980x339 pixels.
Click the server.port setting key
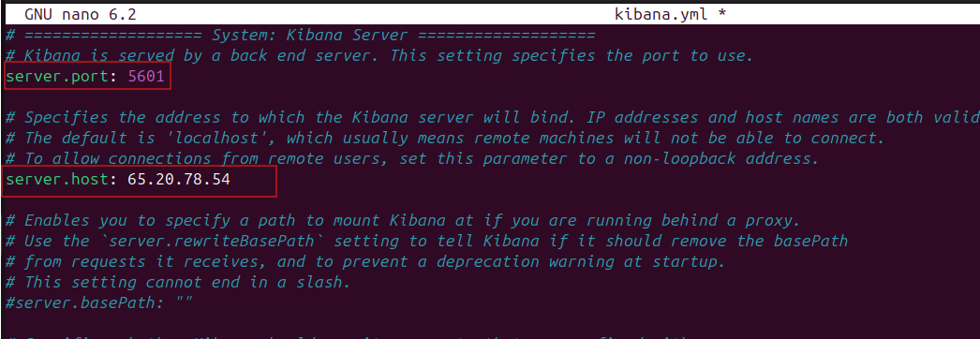click(61, 76)
